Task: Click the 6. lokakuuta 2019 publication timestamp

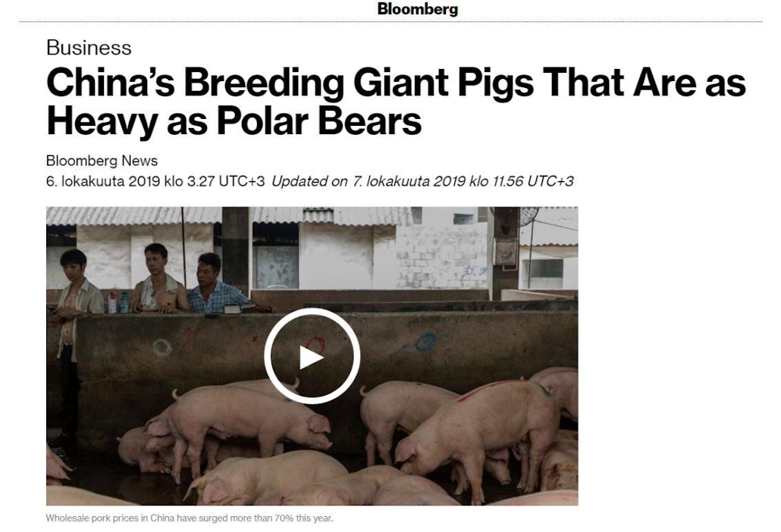Action: [x=155, y=181]
